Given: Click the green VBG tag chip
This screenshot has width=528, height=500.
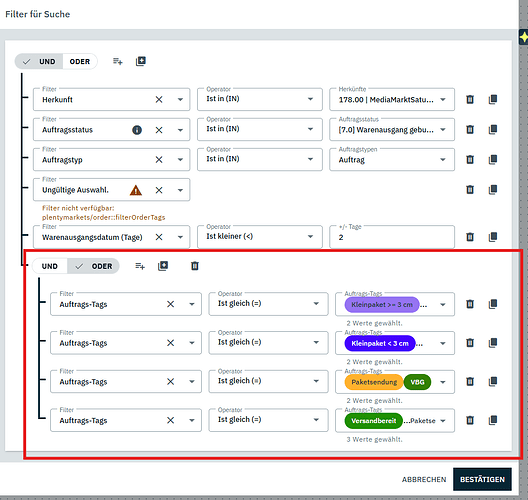Looking at the screenshot, I should tap(417, 382).
